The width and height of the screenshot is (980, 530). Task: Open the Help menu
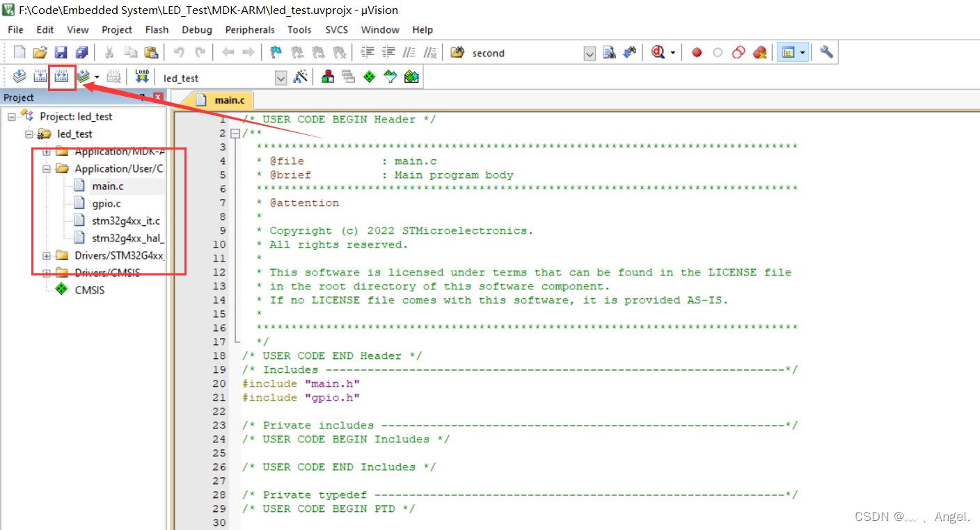point(422,30)
